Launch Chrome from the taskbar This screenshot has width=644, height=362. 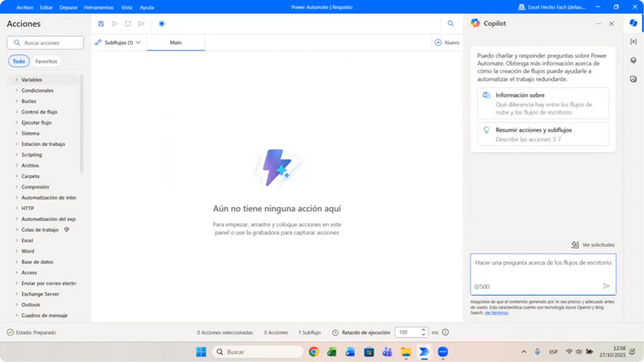[x=313, y=351]
